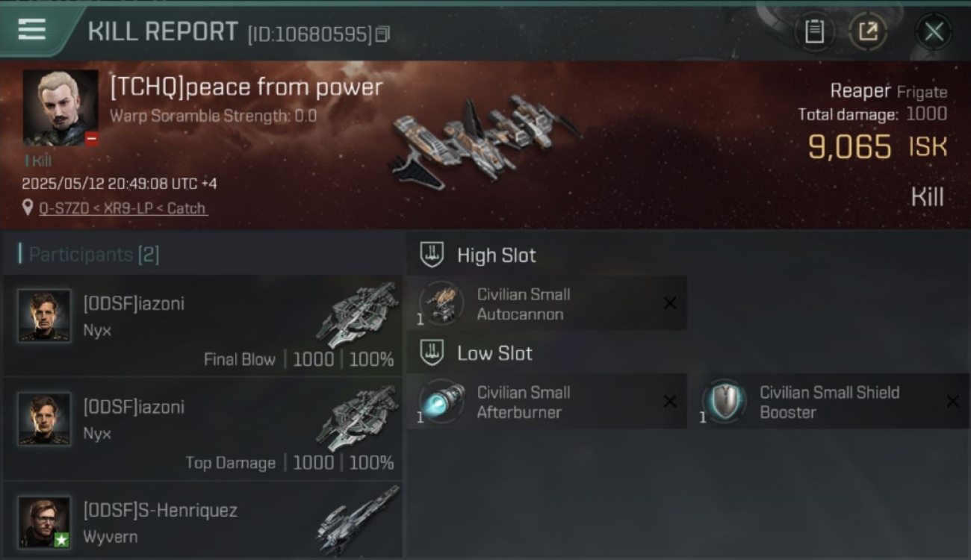Select the Civilian Small Shield Booster icon
Viewport: 971px width, 560px height.
click(x=724, y=401)
